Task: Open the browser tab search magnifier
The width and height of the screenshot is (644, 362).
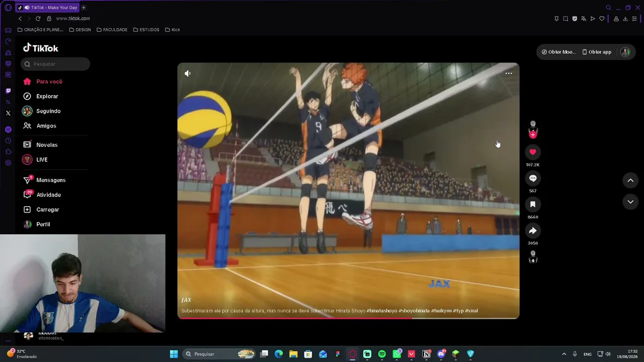Action: pos(608,8)
